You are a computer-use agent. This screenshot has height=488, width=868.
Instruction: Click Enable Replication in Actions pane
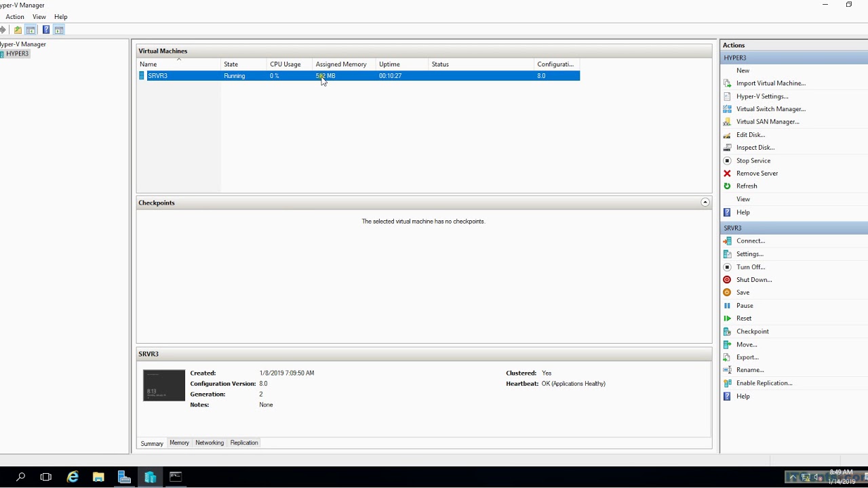(764, 383)
